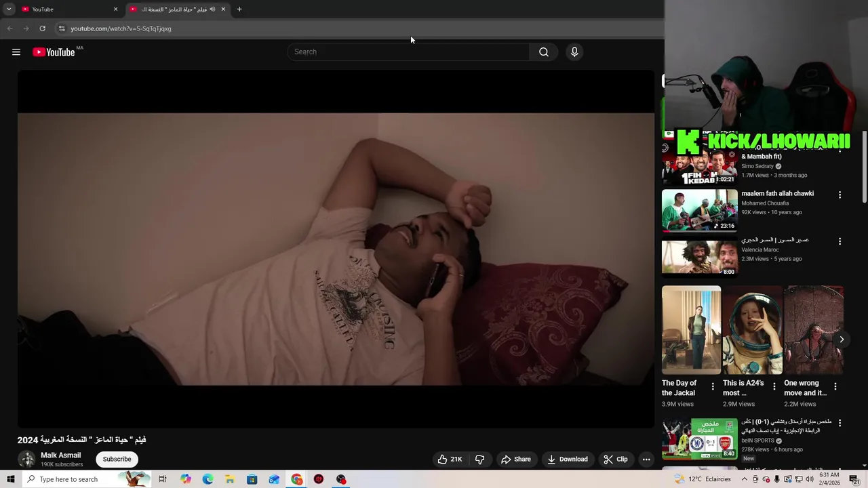Open options for maalem fath allah chawki video
The width and height of the screenshot is (868, 488).
[840, 195]
